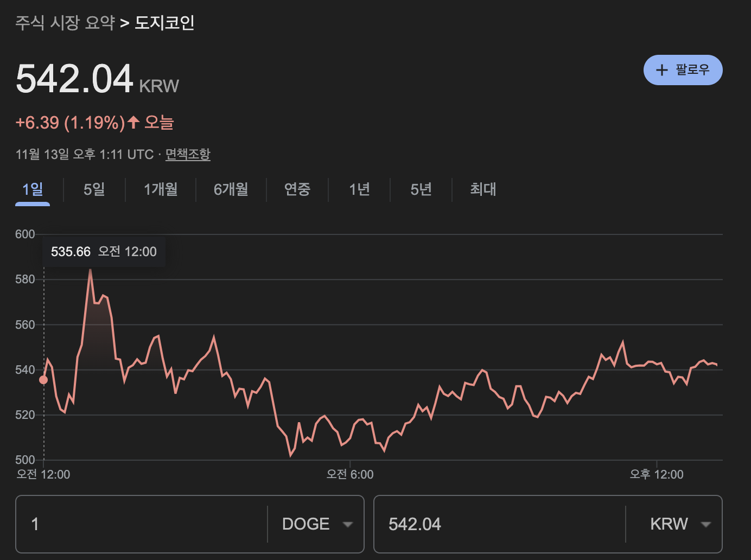
Task: Click the 580 y-axis label
Action: click(x=25, y=279)
